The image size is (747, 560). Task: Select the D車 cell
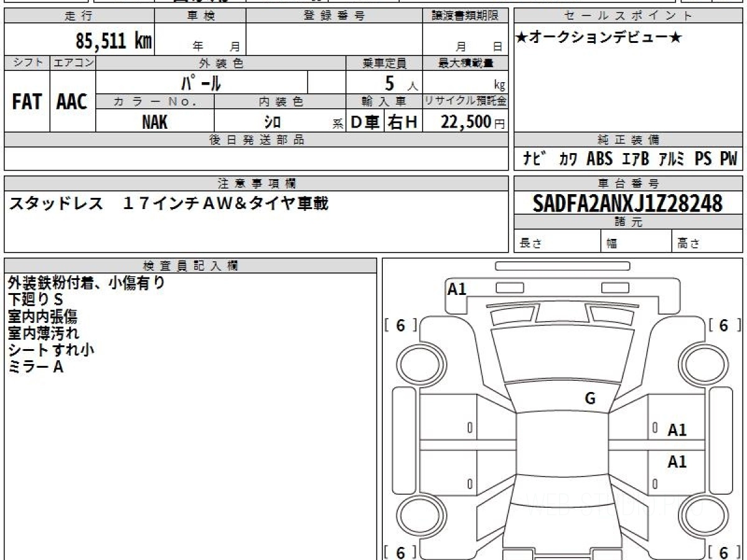click(x=365, y=122)
